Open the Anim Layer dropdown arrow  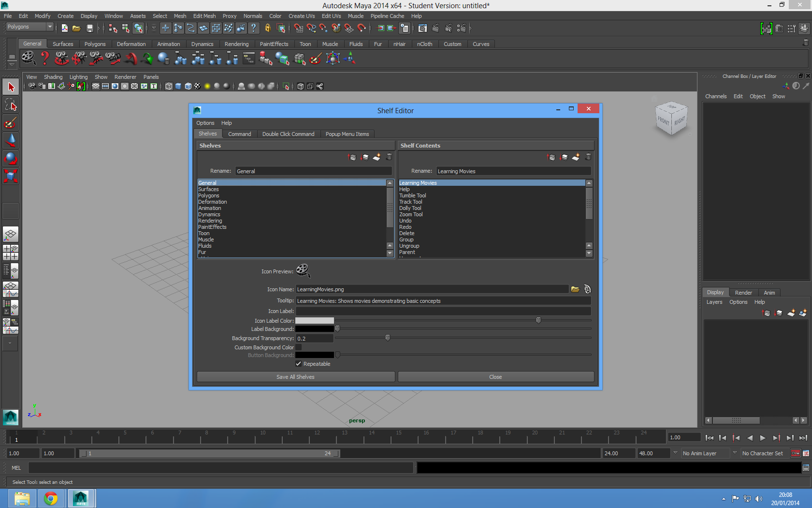click(675, 453)
